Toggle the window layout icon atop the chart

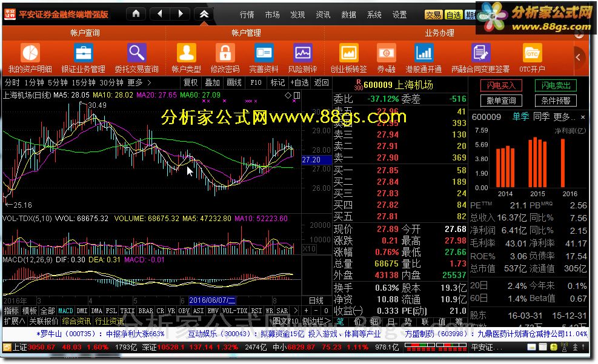[297, 95]
